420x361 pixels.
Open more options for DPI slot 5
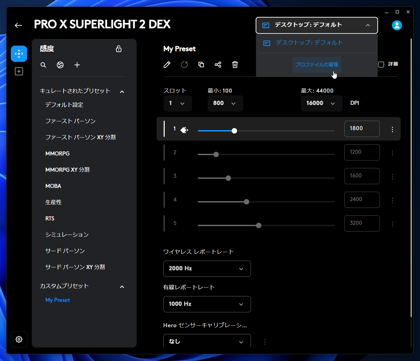coord(392,224)
